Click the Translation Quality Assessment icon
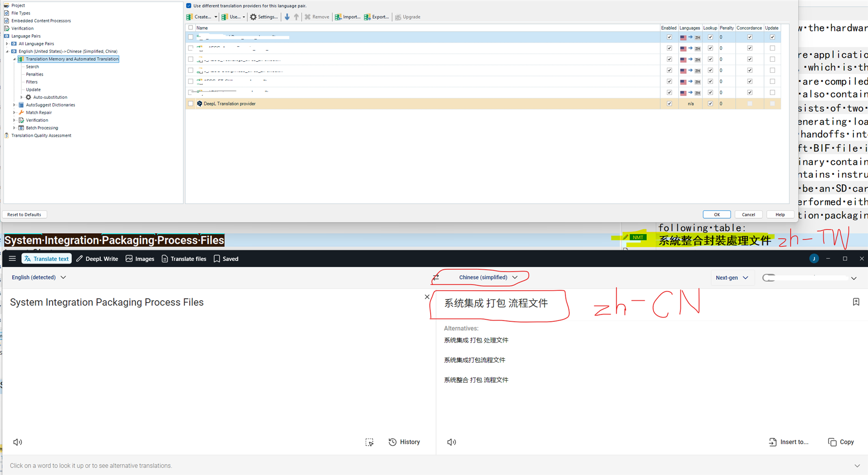This screenshot has width=868, height=475. pyautogui.click(x=7, y=135)
